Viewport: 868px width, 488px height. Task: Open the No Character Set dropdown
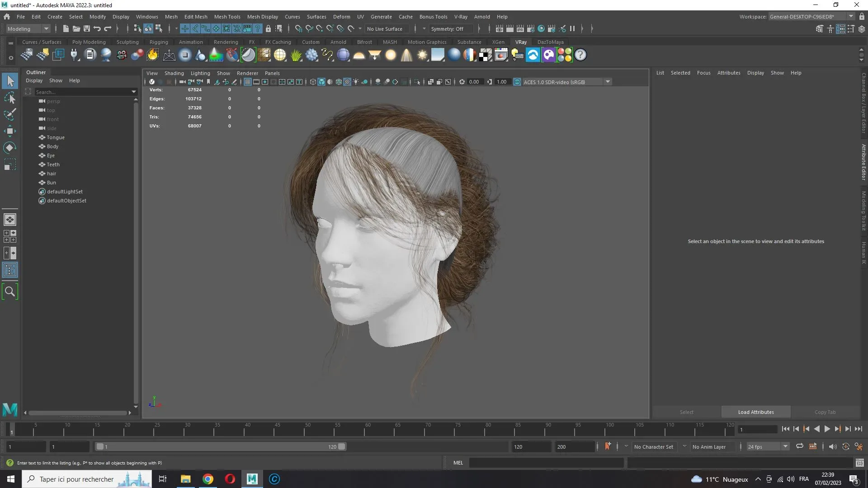tap(654, 446)
